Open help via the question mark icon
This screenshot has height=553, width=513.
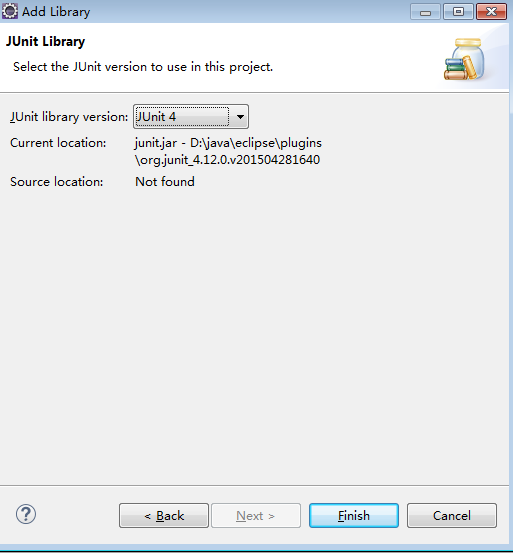coord(26,514)
